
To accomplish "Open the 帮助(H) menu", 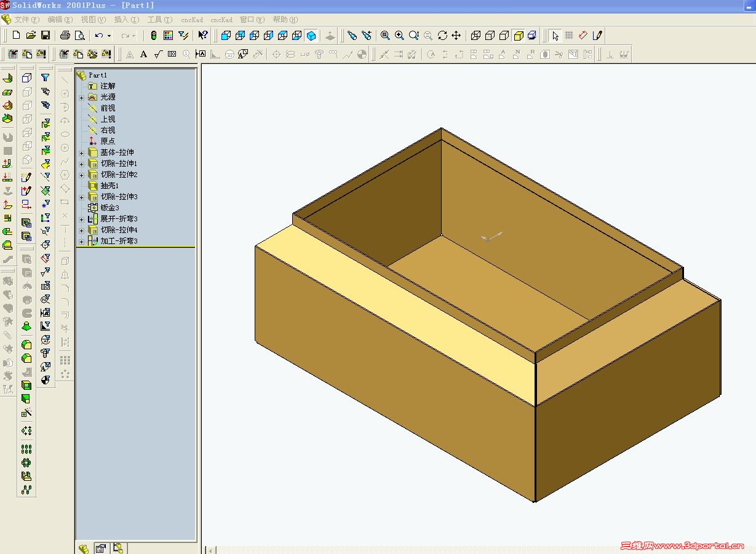I will coord(285,20).
